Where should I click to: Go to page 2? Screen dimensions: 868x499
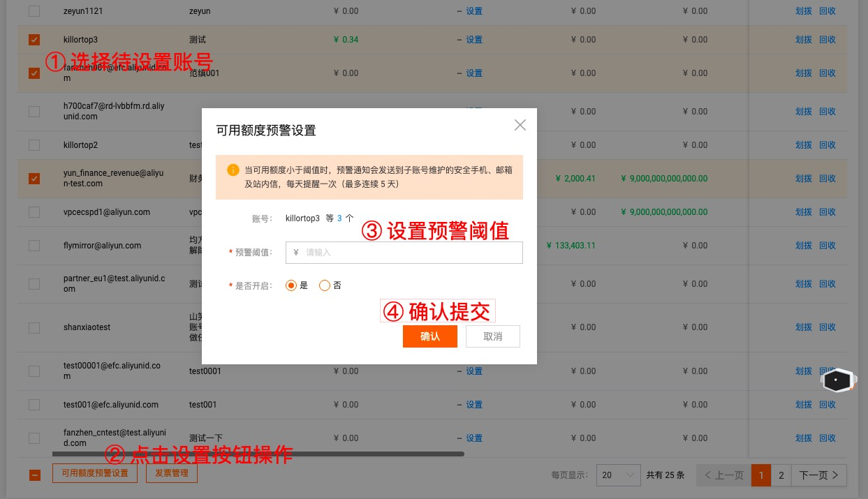(x=781, y=475)
